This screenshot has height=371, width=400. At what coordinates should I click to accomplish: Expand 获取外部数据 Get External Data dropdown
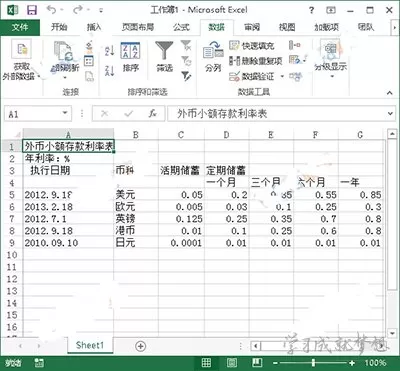tap(22, 61)
